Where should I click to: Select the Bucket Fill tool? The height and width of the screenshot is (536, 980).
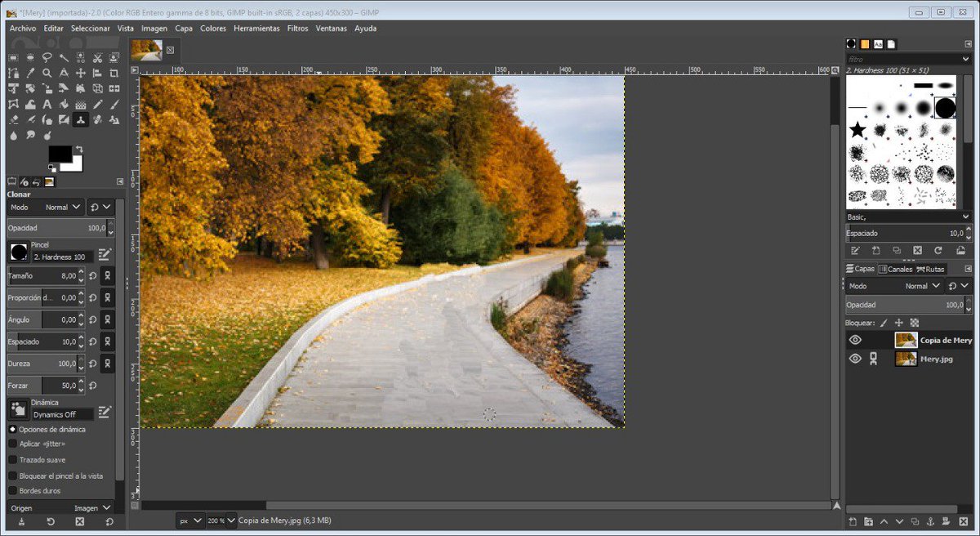click(64, 104)
